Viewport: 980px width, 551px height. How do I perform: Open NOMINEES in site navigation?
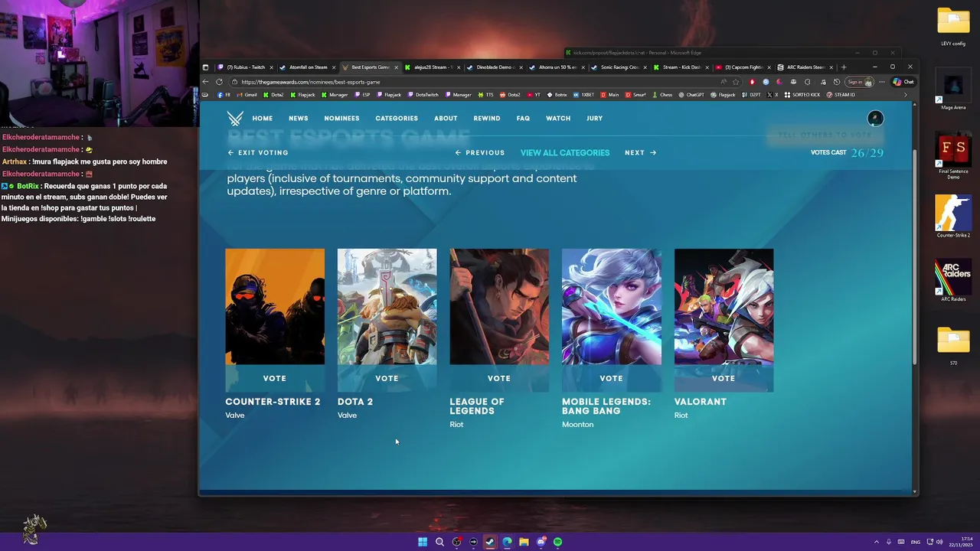[x=341, y=119]
